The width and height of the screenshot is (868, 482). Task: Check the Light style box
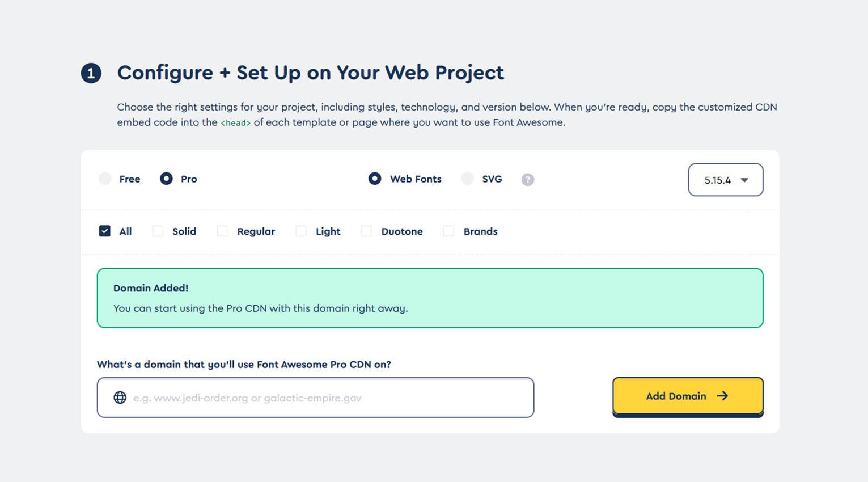coord(301,231)
